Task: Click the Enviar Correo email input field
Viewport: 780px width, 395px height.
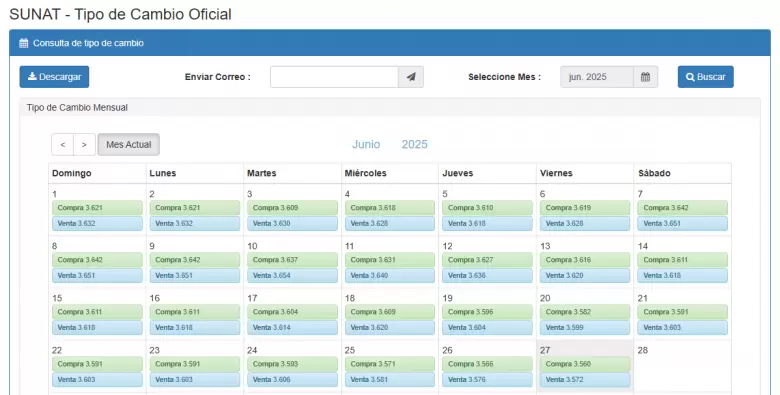Action: click(334, 77)
